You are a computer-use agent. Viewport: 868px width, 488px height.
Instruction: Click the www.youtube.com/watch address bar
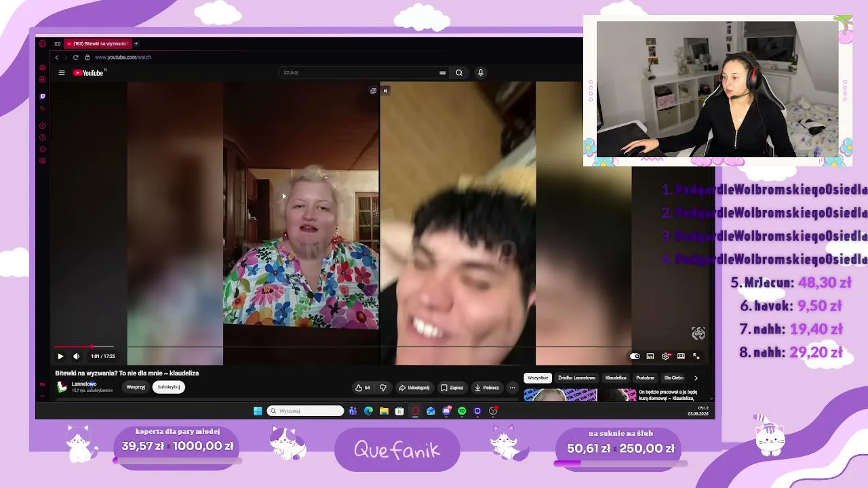click(123, 58)
